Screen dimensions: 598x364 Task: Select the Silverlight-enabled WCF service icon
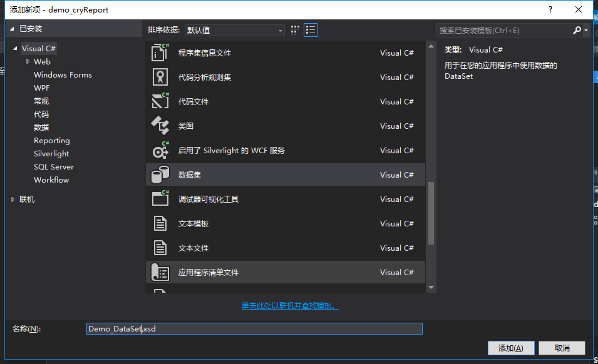click(x=160, y=150)
